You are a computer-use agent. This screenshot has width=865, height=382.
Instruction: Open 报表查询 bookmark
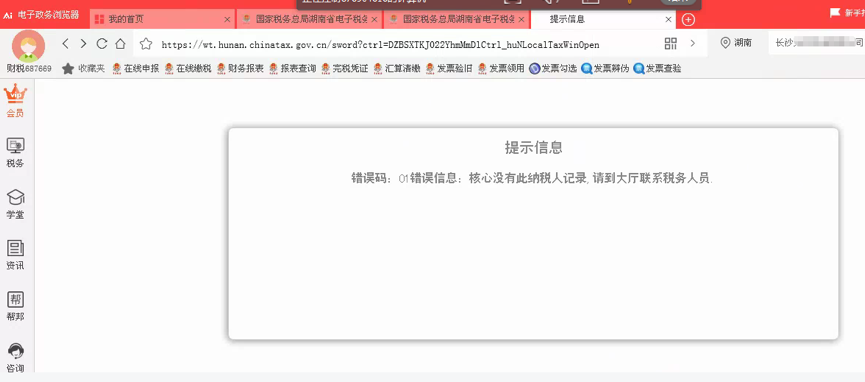point(292,69)
